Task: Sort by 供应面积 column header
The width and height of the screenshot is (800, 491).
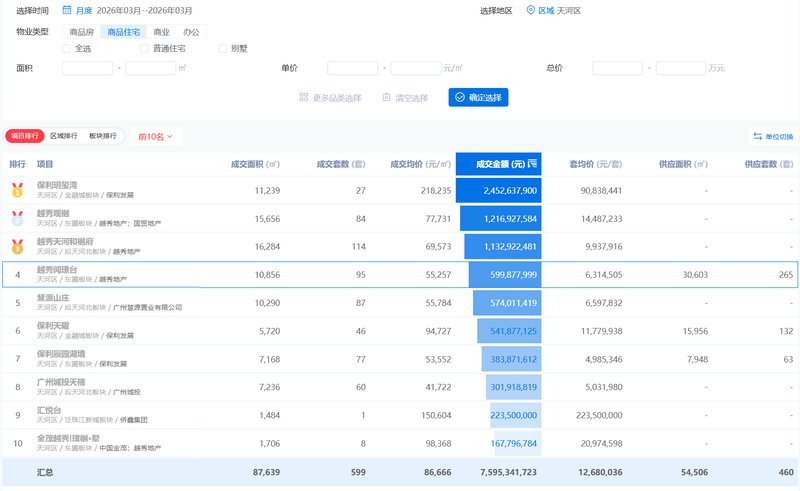Action: (x=683, y=164)
